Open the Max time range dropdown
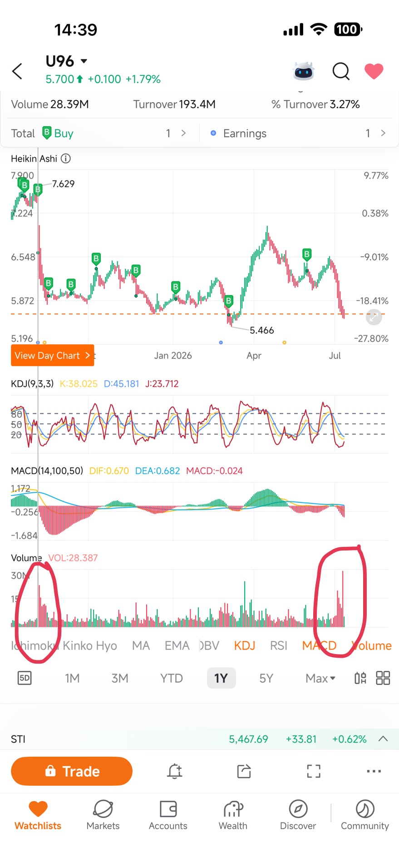This screenshot has height=868, width=399. point(320,678)
